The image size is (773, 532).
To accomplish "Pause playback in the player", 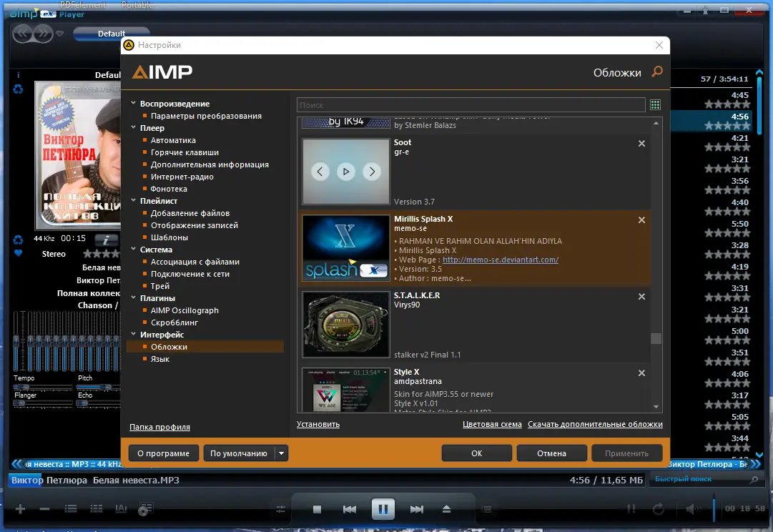I will coord(383,509).
